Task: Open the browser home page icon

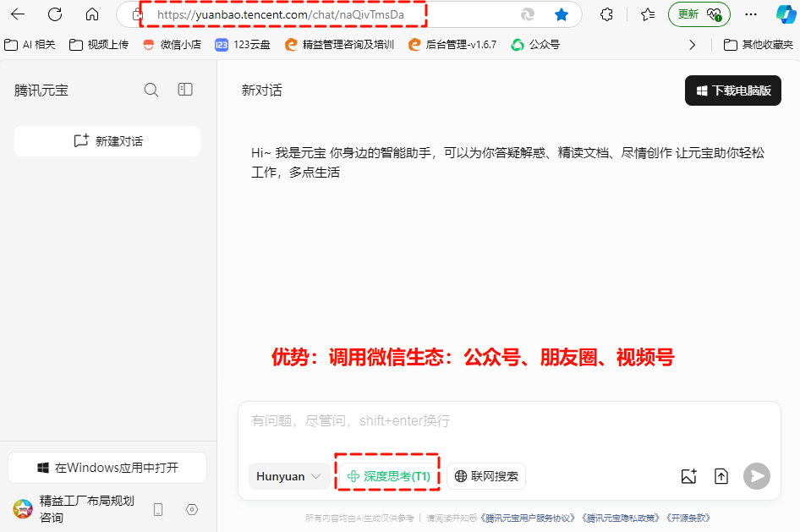Action: (92, 14)
